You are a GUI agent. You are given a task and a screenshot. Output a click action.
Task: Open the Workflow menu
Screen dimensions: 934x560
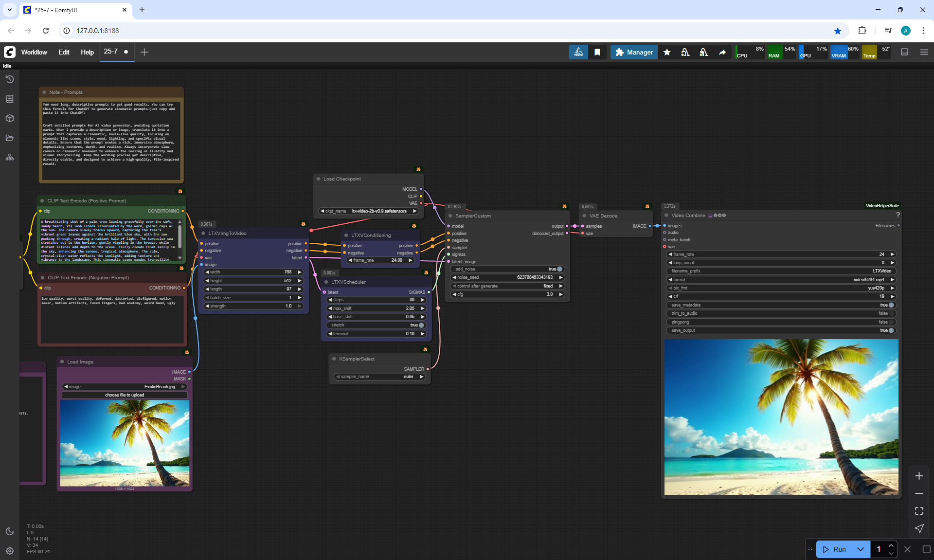pyautogui.click(x=34, y=52)
